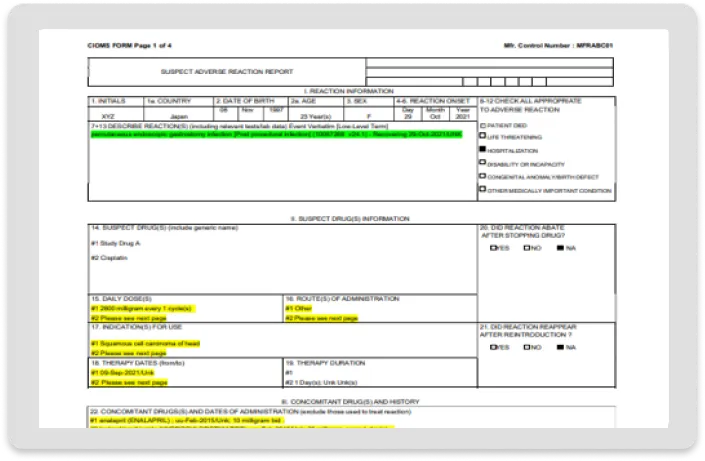
Task: Uncheck the Hospitalization checkbox
Action: pyautogui.click(x=483, y=150)
